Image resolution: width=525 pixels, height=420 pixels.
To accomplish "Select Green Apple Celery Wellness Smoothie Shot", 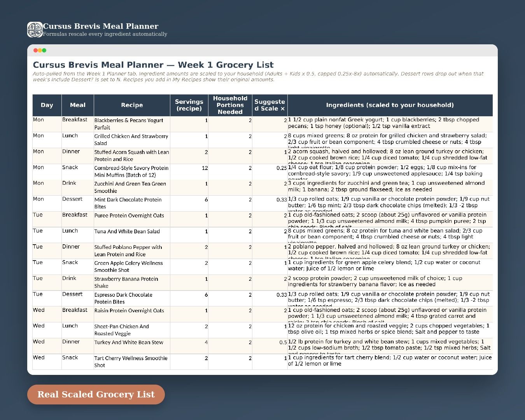I will [x=132, y=267].
